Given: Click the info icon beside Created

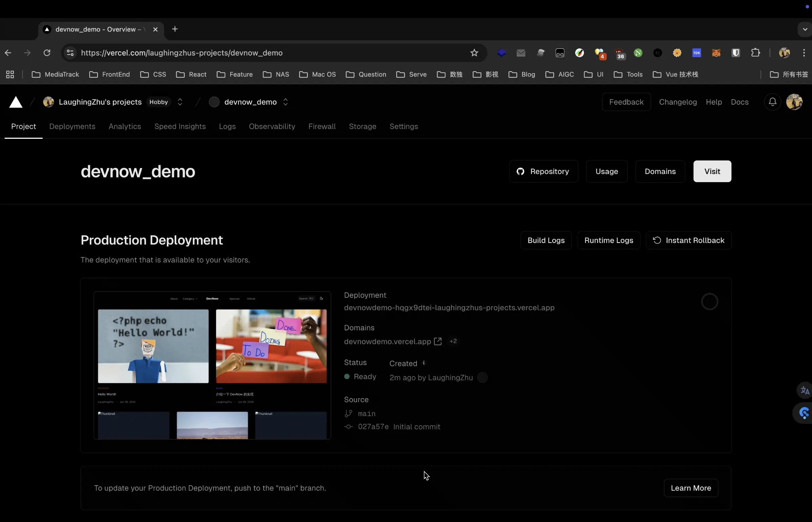Looking at the screenshot, I should [x=424, y=363].
